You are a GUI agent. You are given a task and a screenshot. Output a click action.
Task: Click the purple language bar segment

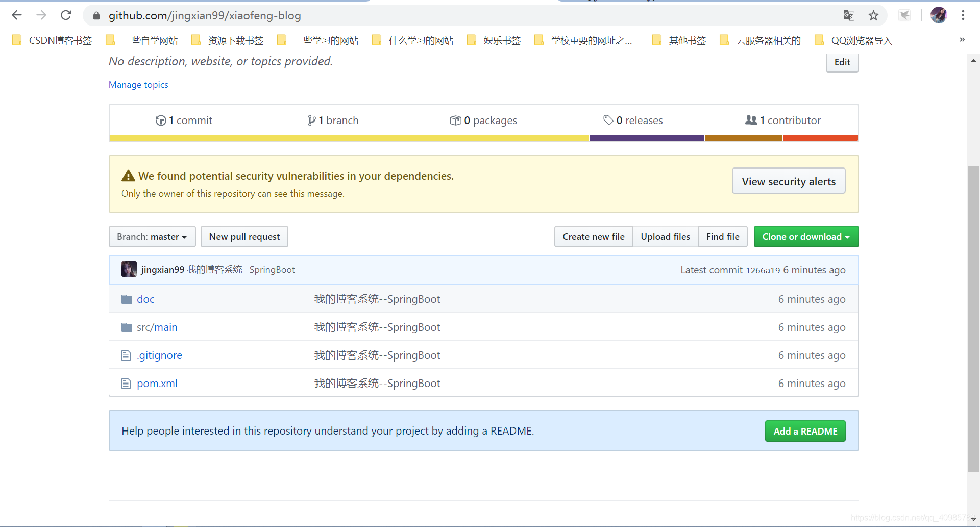coord(647,138)
